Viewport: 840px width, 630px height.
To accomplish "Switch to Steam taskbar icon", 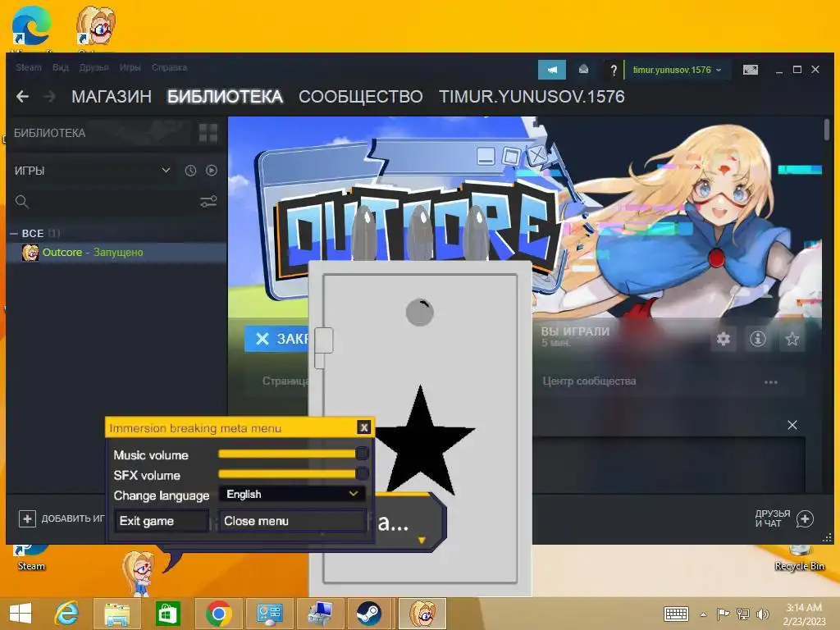I will pyautogui.click(x=369, y=614).
